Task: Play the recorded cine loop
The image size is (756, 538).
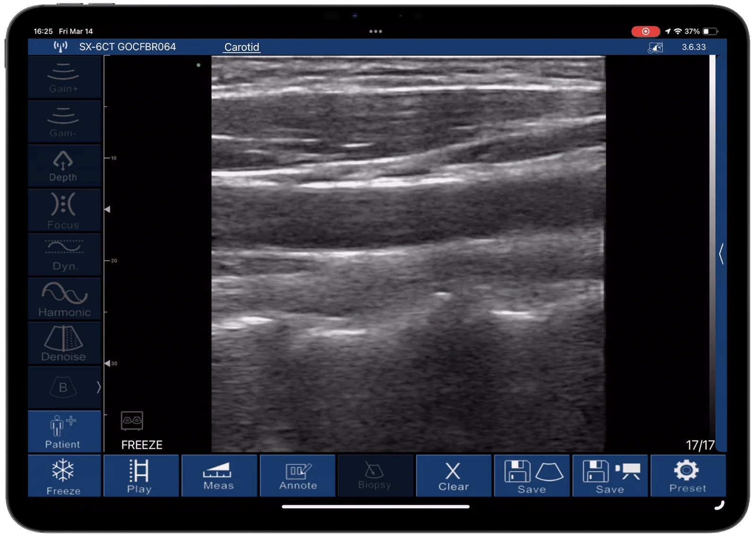Action: tap(141, 476)
